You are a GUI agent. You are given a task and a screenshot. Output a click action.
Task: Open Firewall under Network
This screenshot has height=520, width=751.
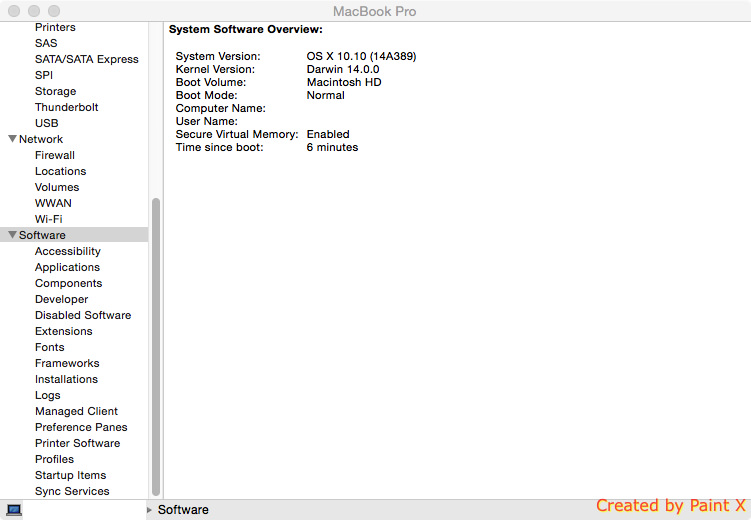click(x=55, y=155)
